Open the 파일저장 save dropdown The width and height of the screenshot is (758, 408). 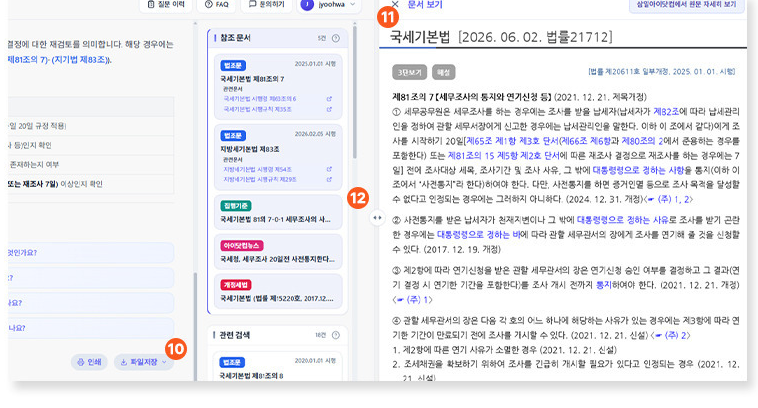144,362
